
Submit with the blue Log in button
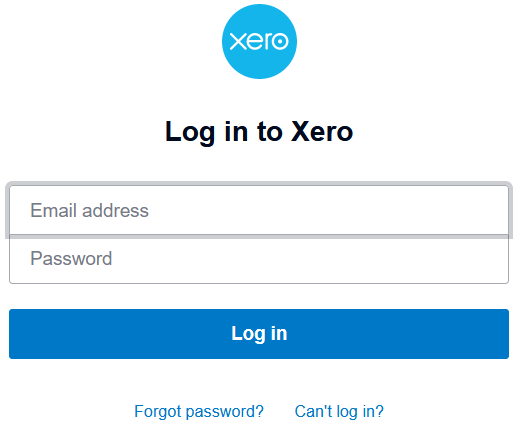[259, 334]
